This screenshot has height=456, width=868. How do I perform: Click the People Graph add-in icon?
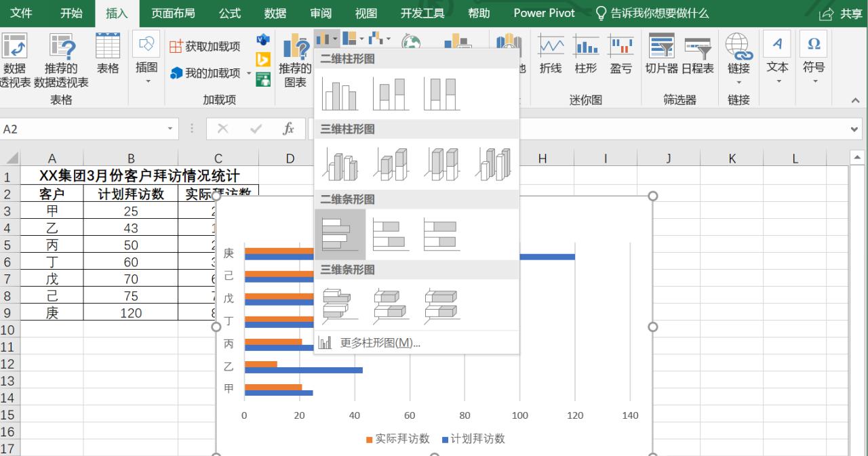tap(263, 79)
